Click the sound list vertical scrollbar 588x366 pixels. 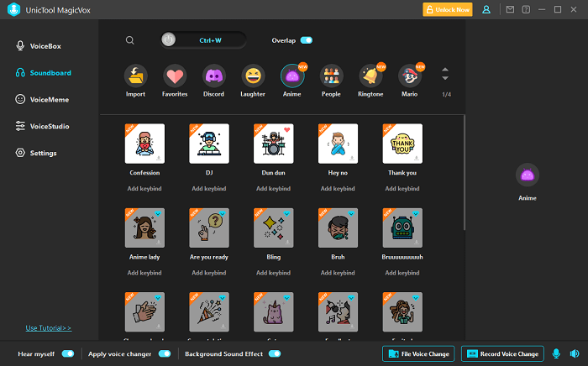(x=465, y=173)
